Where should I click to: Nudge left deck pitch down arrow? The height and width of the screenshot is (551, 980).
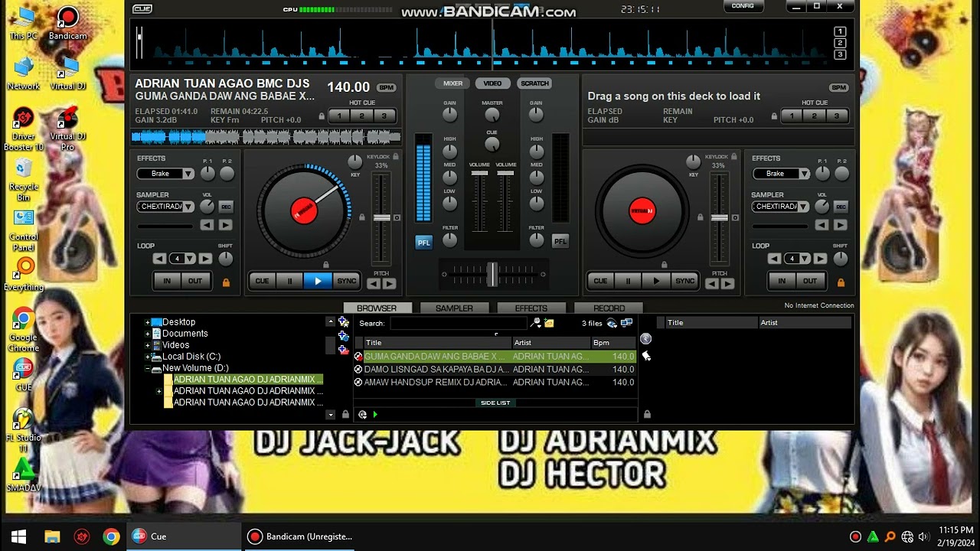373,284
